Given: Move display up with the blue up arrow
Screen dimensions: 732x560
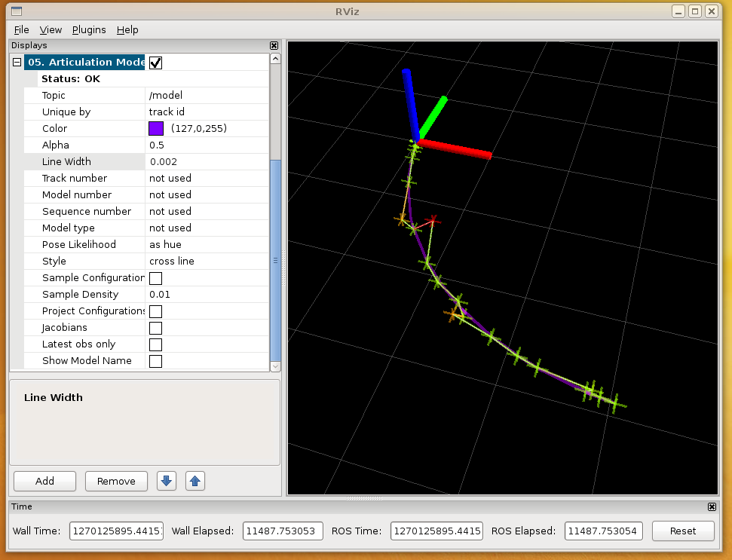Looking at the screenshot, I should point(195,481).
